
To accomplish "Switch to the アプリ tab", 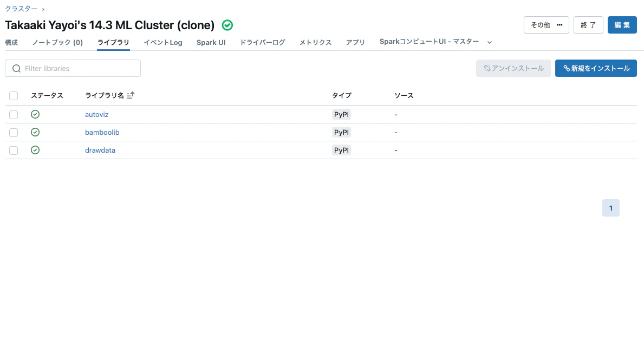I will point(355,42).
